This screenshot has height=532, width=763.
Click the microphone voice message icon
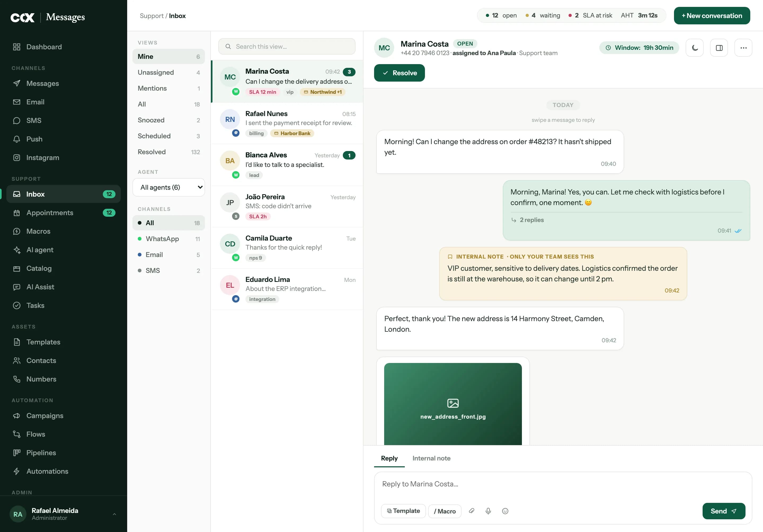488,511
